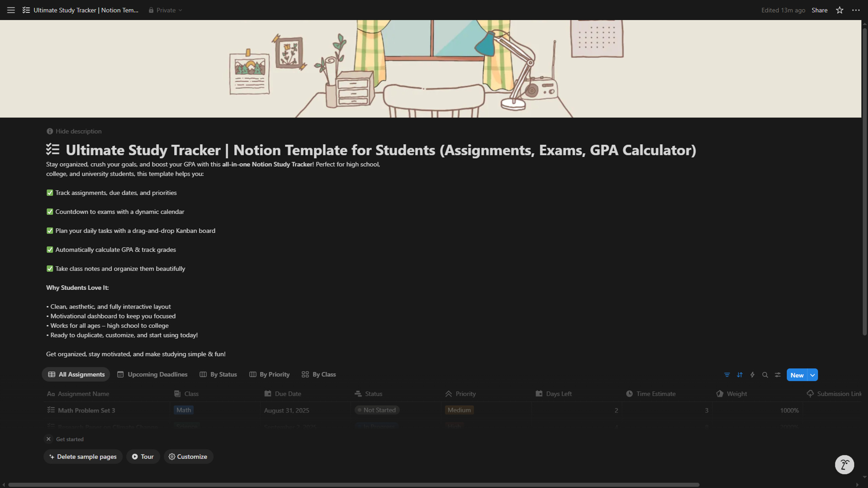Viewport: 868px width, 488px height.
Task: Switch to By Priority view
Action: coord(270,374)
